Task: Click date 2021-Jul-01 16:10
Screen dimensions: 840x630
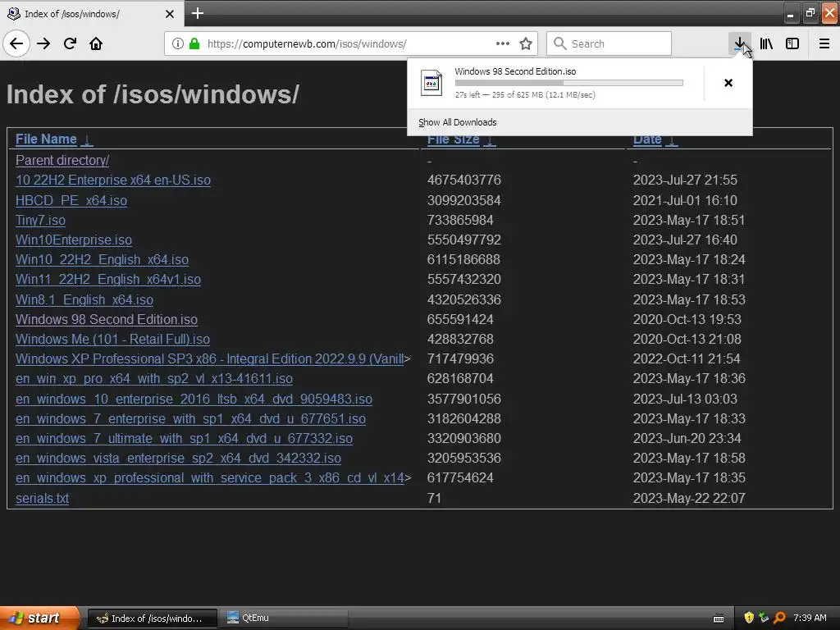Action: tap(685, 200)
